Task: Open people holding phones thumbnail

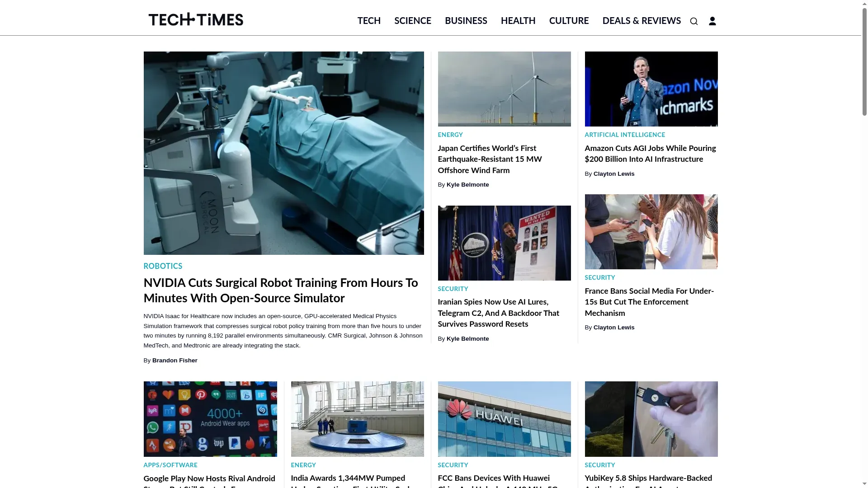Action: click(651, 232)
